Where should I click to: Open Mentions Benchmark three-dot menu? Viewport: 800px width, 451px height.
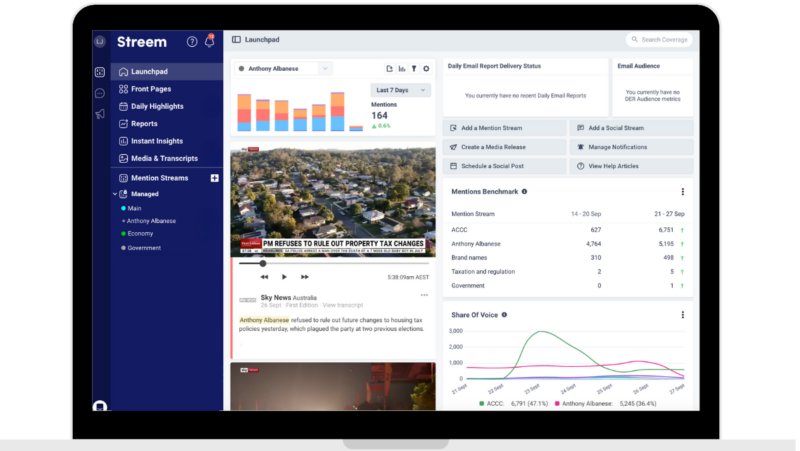(x=683, y=192)
